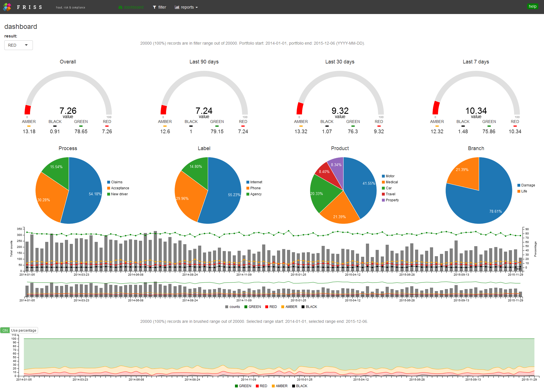Screen dimensions: 544x392
Task: Click the red segment of the Overall gauge
Action: tap(27, 110)
